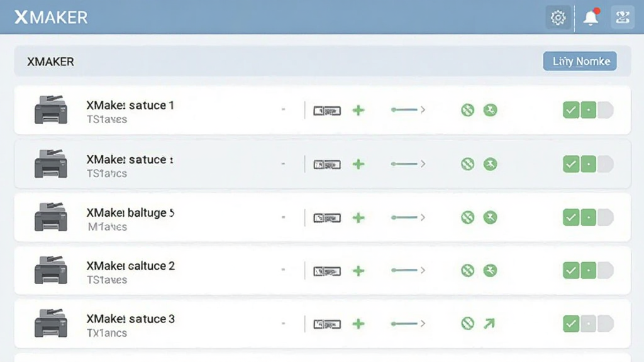Click green plus in baltuge 5 row

point(358,217)
